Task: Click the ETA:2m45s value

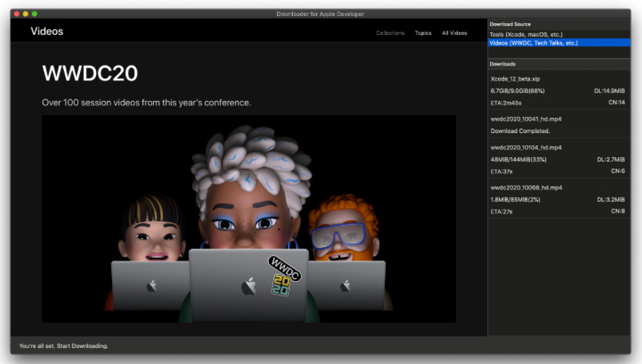Action: pyautogui.click(x=505, y=103)
